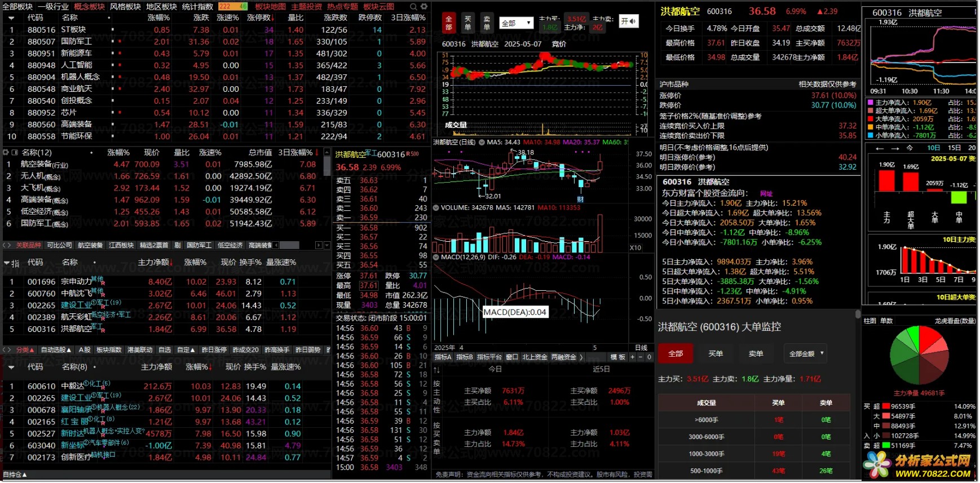Switch to 全部板块 tab

click(17, 7)
